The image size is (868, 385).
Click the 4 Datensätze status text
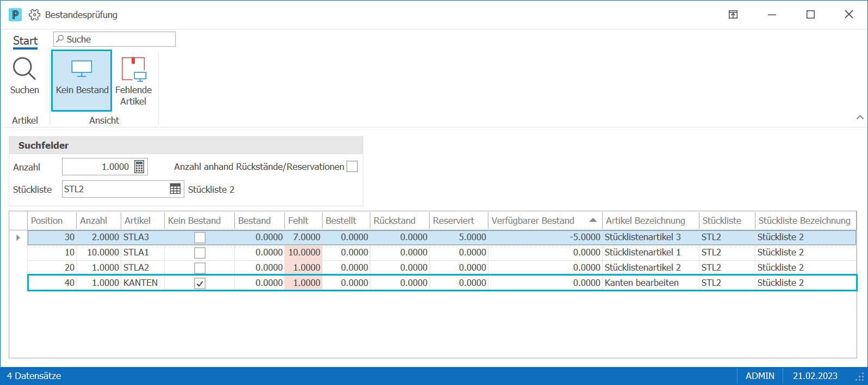[x=34, y=376]
